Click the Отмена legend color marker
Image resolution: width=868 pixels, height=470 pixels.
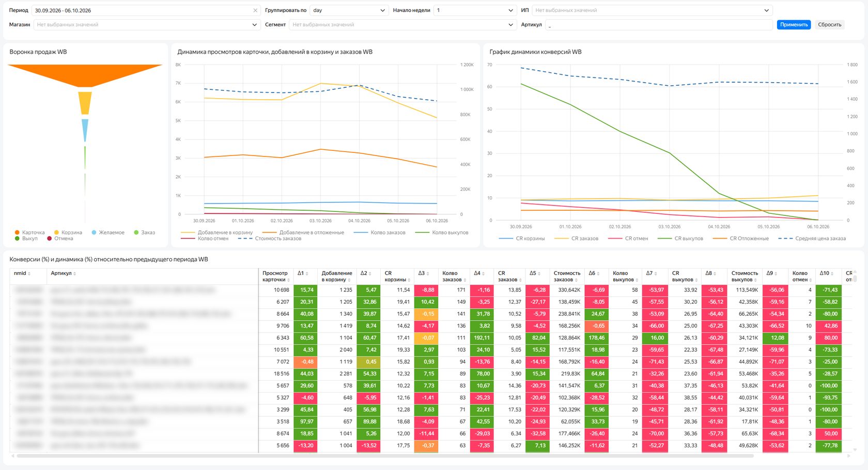coord(50,239)
